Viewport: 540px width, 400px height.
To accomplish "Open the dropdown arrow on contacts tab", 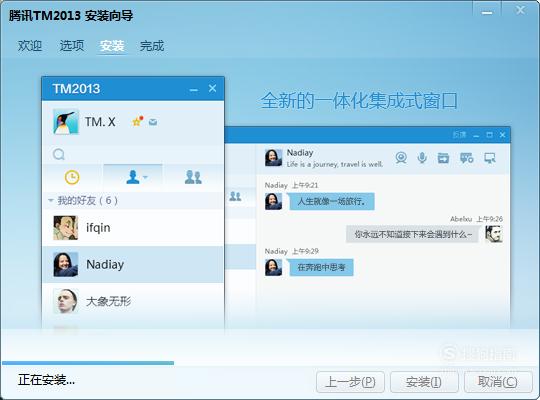I will tap(145, 177).
